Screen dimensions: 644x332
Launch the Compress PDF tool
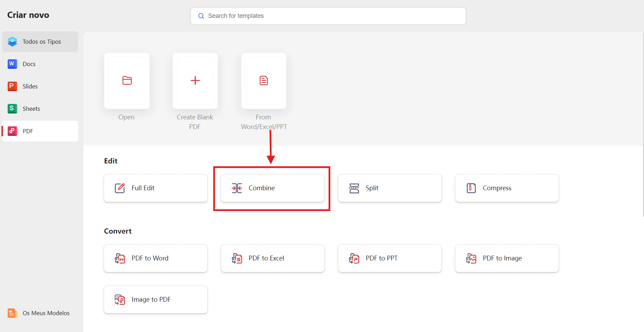point(506,188)
